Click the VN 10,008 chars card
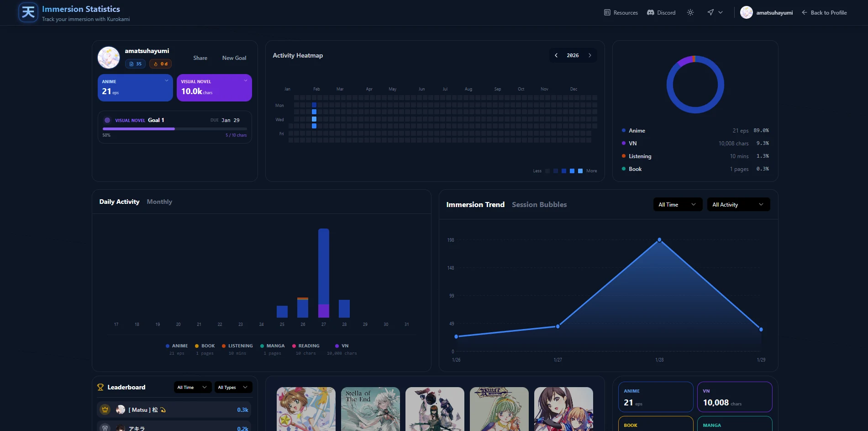Viewport: 868px width, 431px height. [735, 397]
